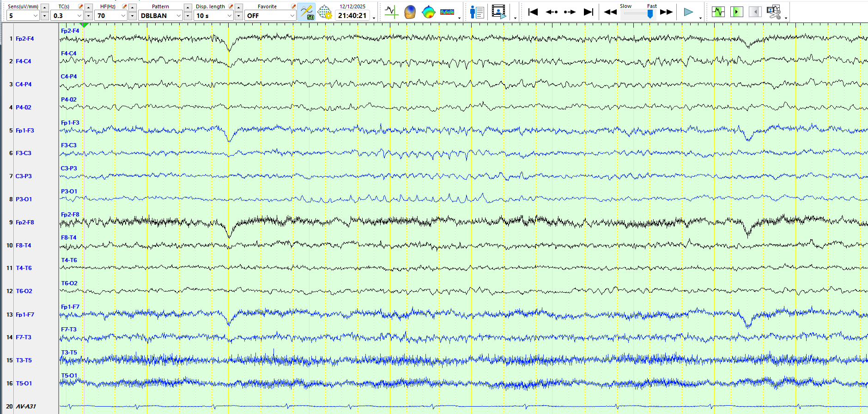
Task: Edit the Favorite list with pencil icon
Action: 293,6
